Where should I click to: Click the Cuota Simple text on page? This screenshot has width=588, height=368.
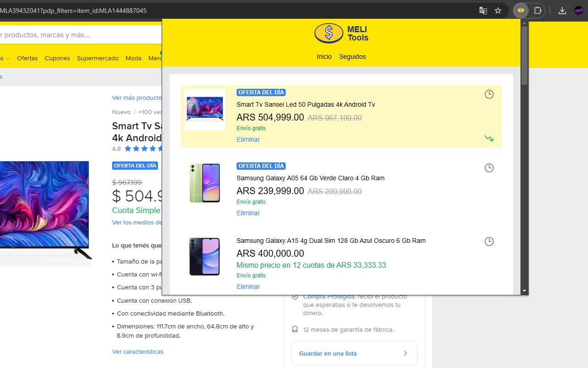click(x=136, y=210)
